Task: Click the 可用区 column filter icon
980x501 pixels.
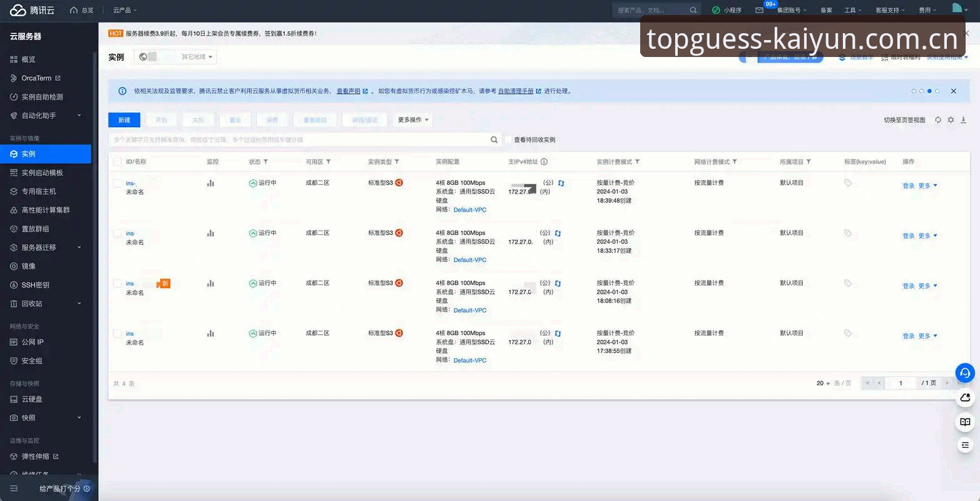Action: coord(328,162)
